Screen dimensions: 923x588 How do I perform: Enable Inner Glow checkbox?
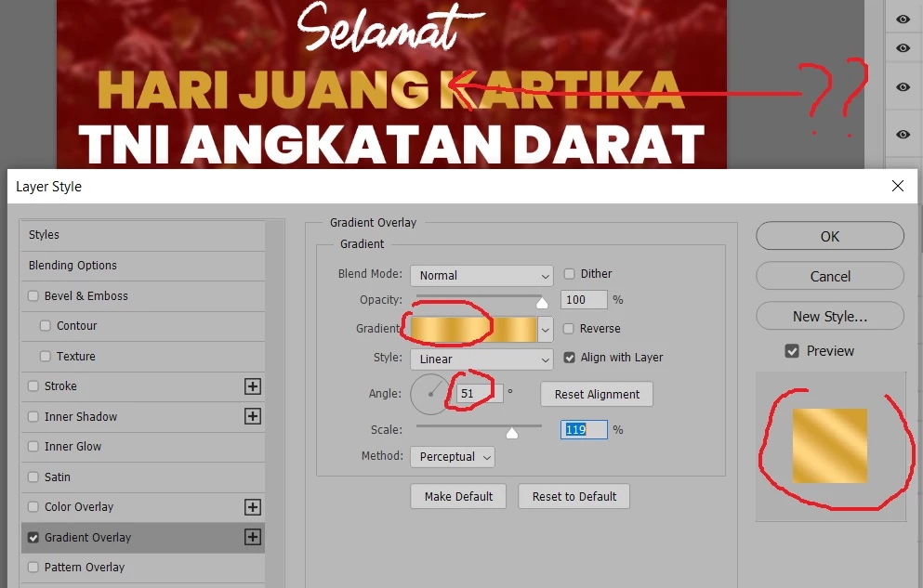coord(33,446)
